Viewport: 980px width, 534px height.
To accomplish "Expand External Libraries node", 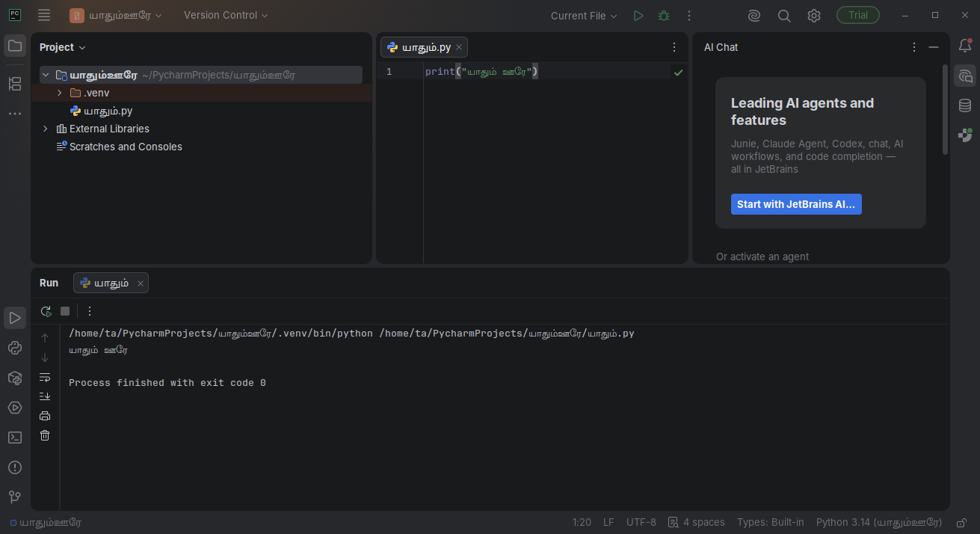I will pos(46,129).
